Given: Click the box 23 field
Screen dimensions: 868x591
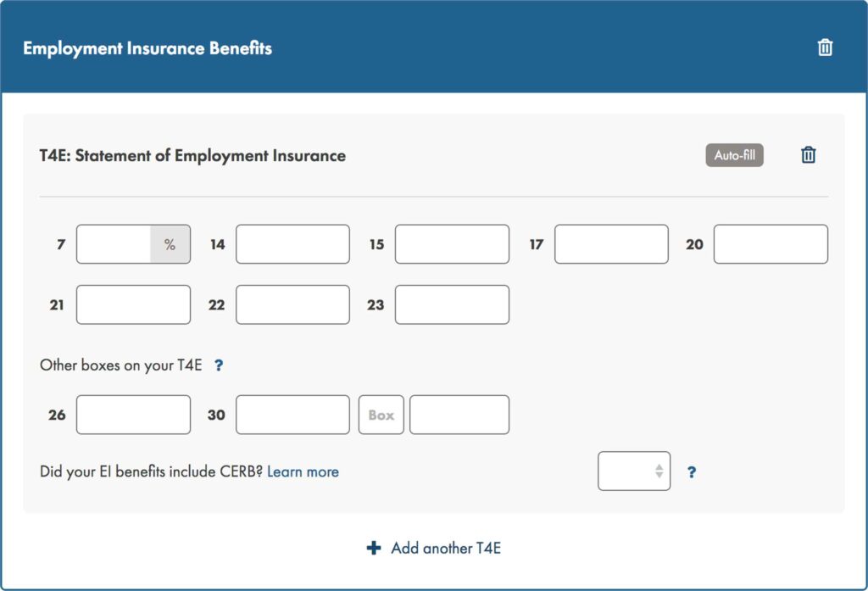Looking at the screenshot, I should (x=452, y=304).
